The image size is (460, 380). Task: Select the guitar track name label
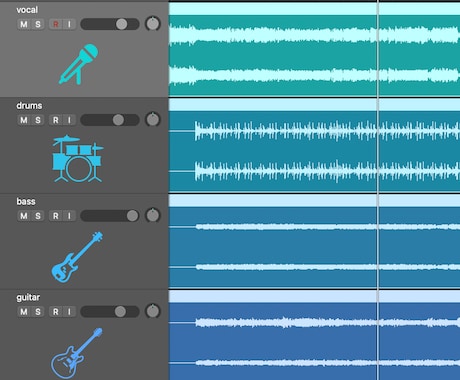point(28,298)
